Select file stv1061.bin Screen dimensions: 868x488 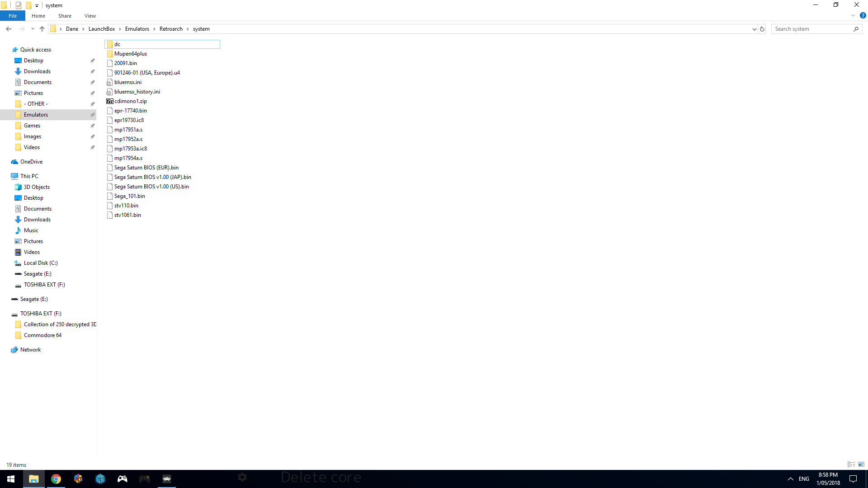click(127, 215)
